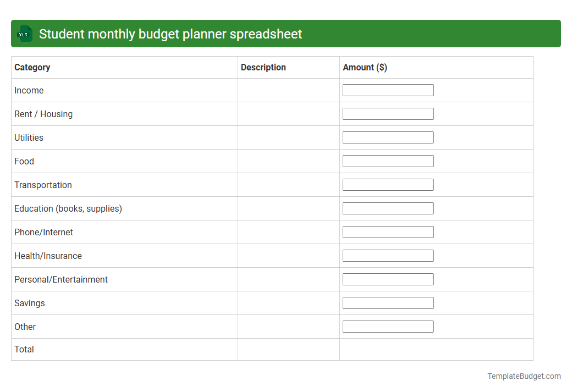This screenshot has width=572, height=392.
Task: Open the TemplateBudget.com link
Action: (x=524, y=376)
